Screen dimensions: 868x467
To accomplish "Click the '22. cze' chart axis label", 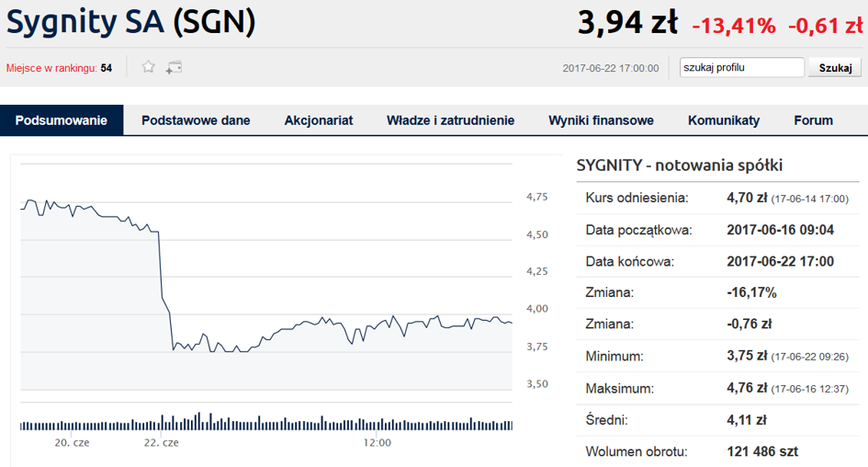I will pos(161,442).
